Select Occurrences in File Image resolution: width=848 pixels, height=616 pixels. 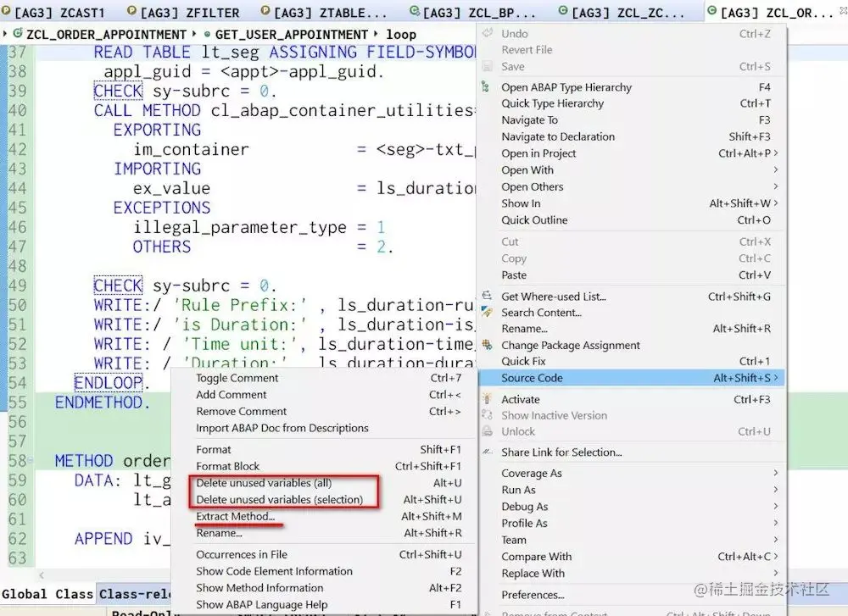click(x=324, y=555)
